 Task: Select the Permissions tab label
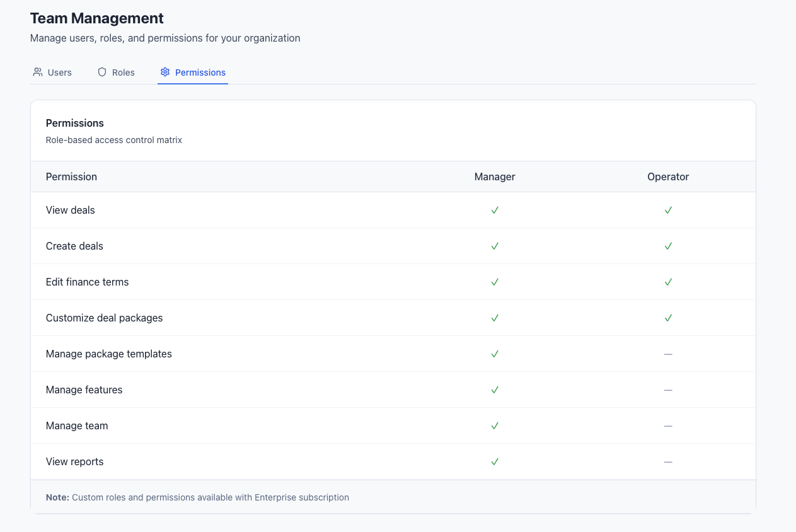200,72
